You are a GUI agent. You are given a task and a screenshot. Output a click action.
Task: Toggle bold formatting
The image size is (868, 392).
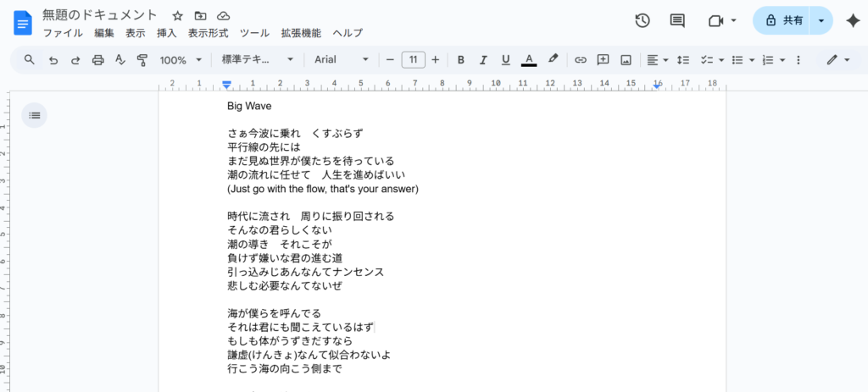click(461, 60)
